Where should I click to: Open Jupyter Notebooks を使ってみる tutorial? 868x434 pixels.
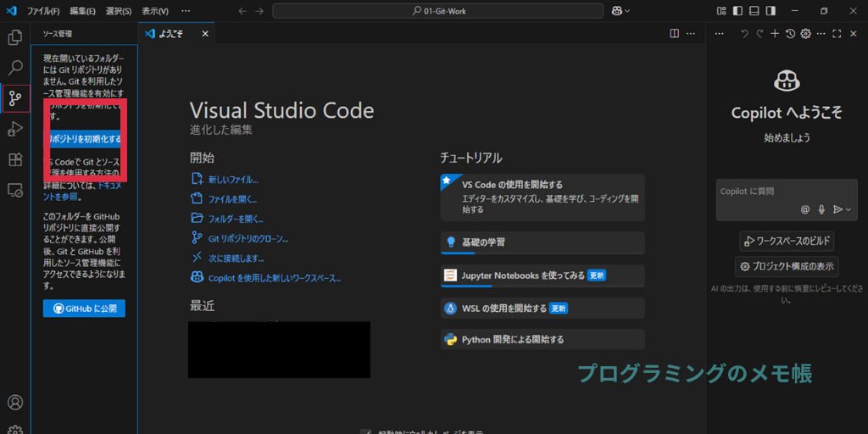pos(542,275)
